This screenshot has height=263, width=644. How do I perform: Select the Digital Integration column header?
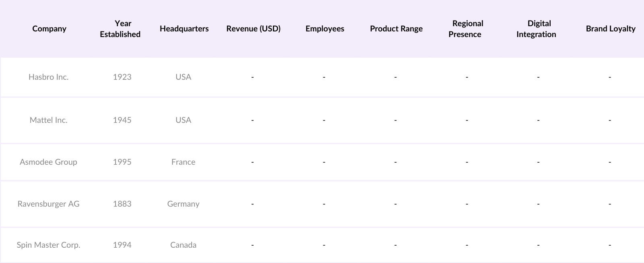click(x=537, y=29)
